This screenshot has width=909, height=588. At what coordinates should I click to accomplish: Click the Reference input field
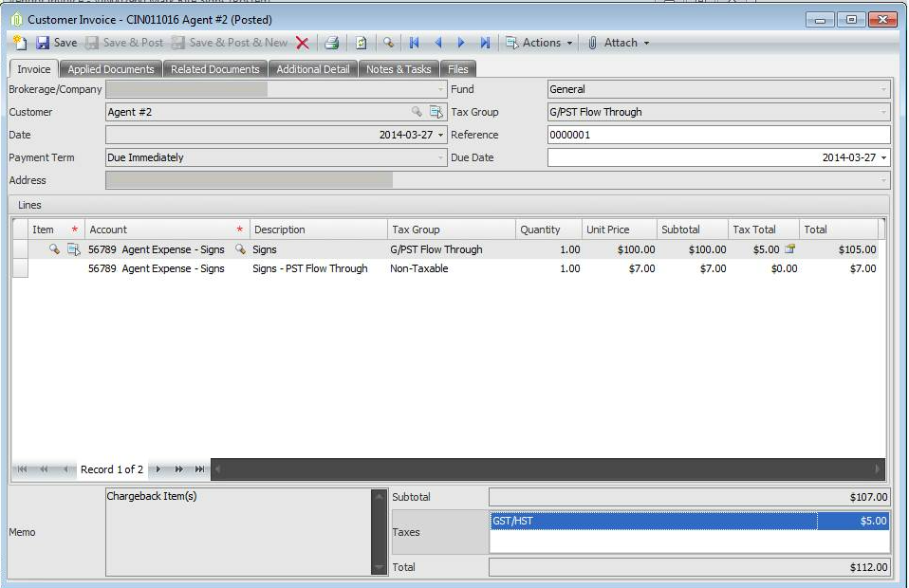tap(719, 135)
